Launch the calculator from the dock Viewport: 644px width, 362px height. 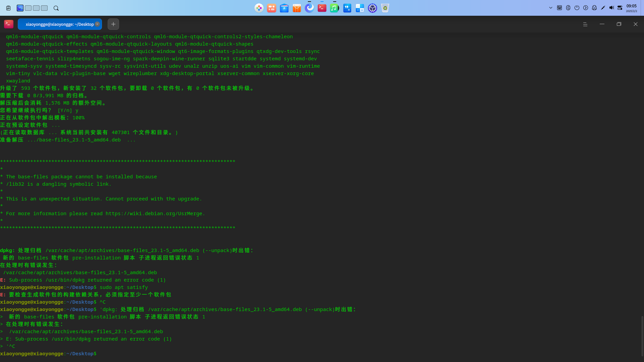pos(360,8)
